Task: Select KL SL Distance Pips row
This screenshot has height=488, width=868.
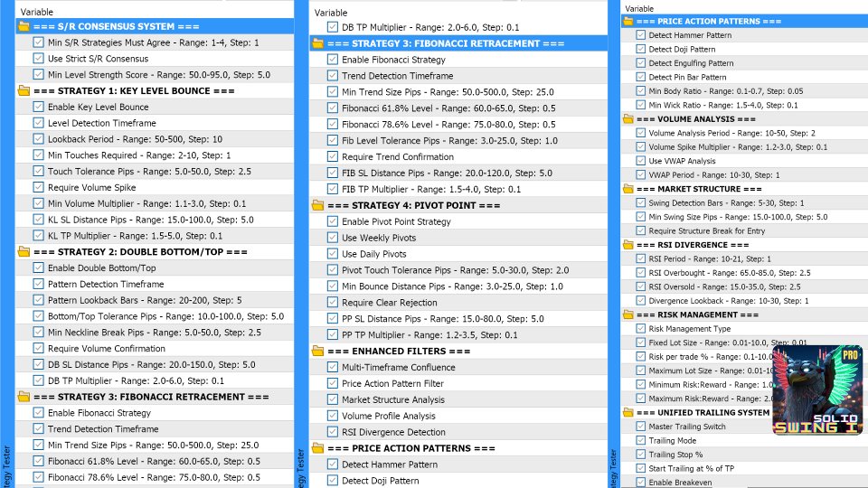Action: point(155,220)
